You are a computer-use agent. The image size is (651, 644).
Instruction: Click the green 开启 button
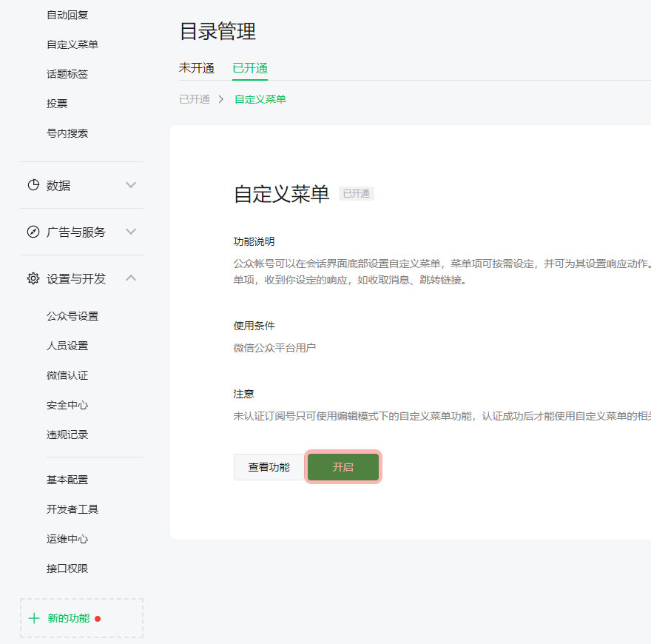[343, 467]
